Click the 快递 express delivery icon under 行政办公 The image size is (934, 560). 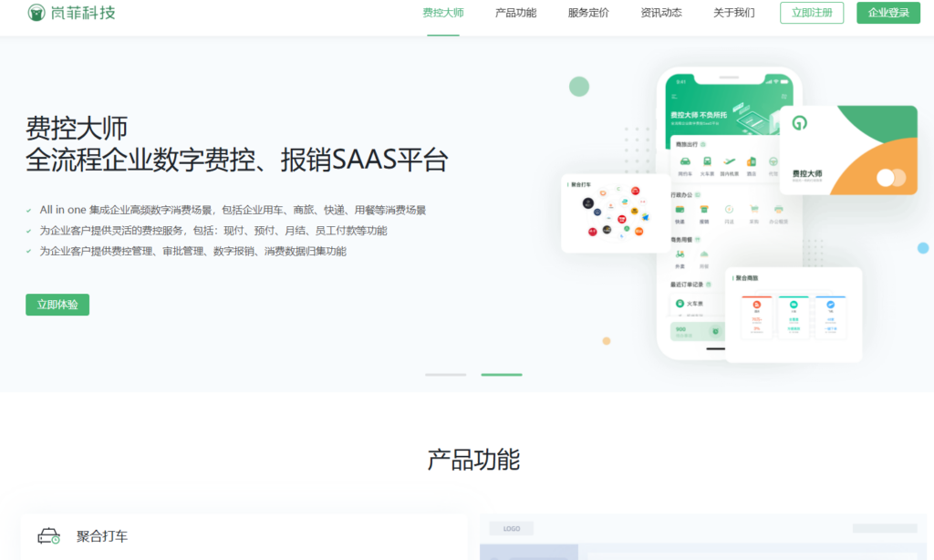(x=680, y=210)
